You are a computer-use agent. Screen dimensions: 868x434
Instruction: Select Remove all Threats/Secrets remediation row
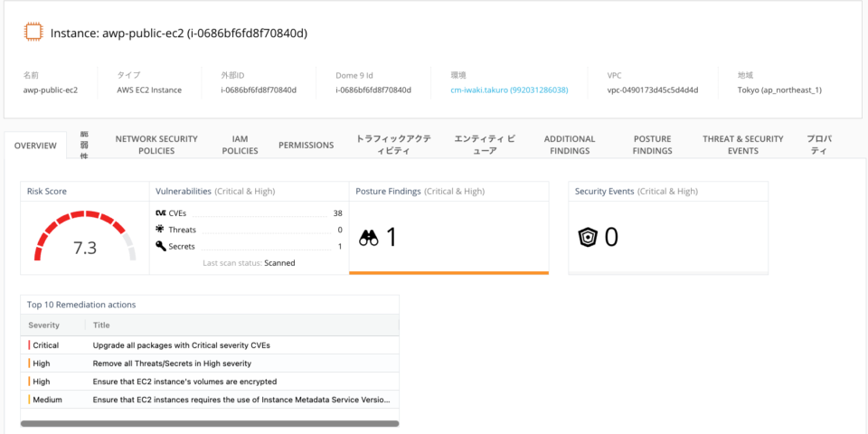[x=210, y=363]
